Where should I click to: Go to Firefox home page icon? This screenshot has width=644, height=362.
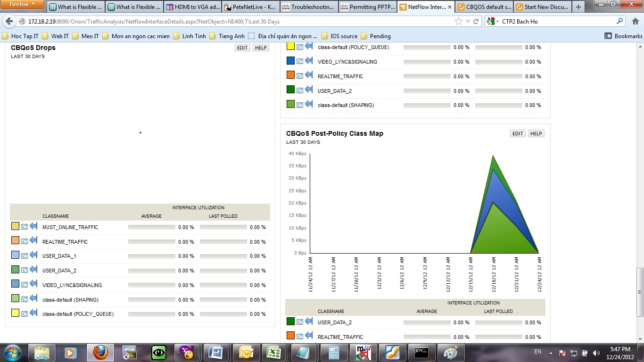(635, 21)
